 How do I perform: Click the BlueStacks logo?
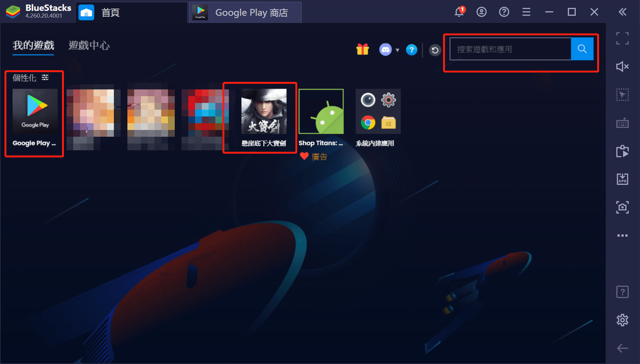coord(13,12)
